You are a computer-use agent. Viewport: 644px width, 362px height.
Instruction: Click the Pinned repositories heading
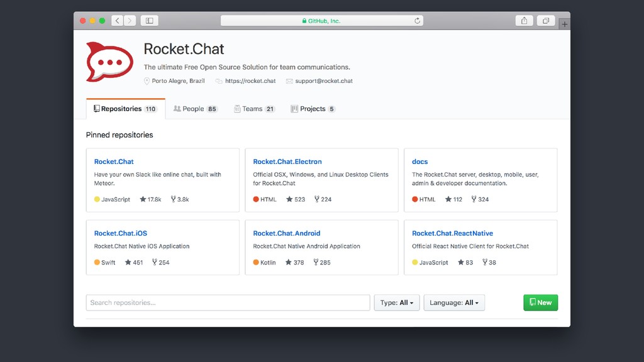[x=119, y=135]
